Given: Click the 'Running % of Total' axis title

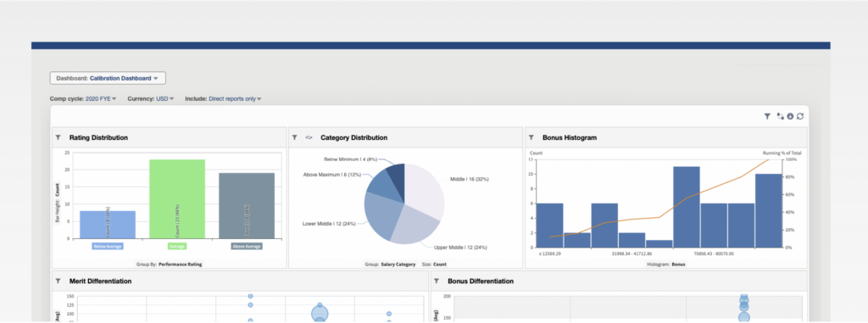Looking at the screenshot, I should click(x=782, y=153).
